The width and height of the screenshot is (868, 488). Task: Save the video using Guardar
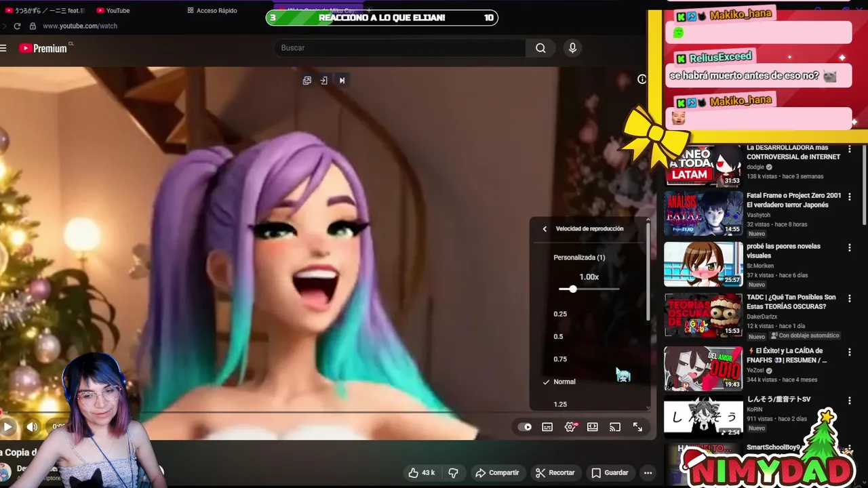(610, 472)
